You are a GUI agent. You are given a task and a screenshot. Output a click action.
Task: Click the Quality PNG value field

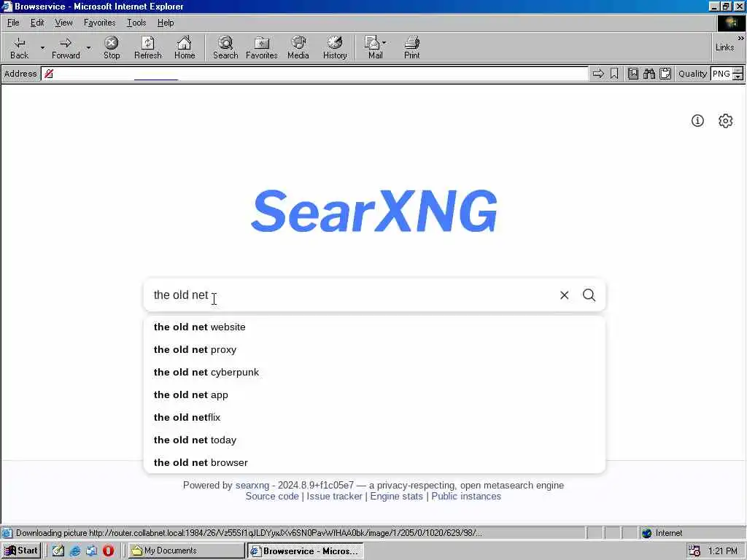[x=721, y=74]
